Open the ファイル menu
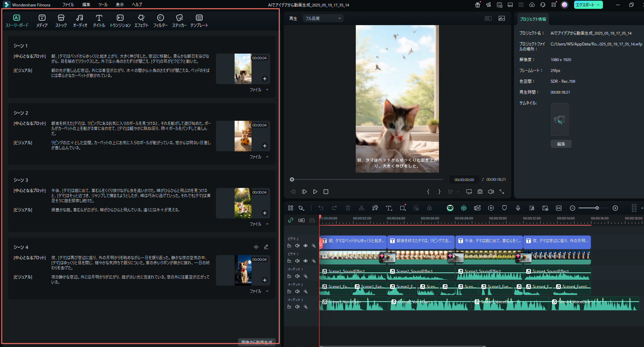 click(68, 5)
